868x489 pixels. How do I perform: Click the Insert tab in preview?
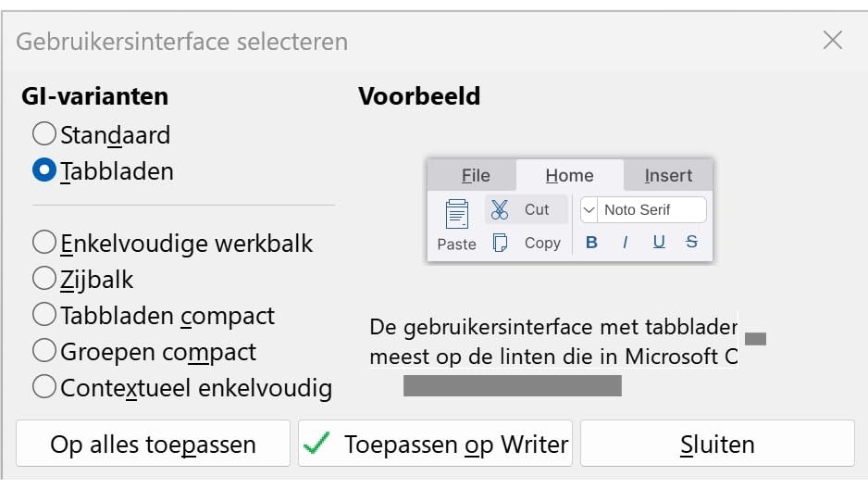[x=668, y=176]
